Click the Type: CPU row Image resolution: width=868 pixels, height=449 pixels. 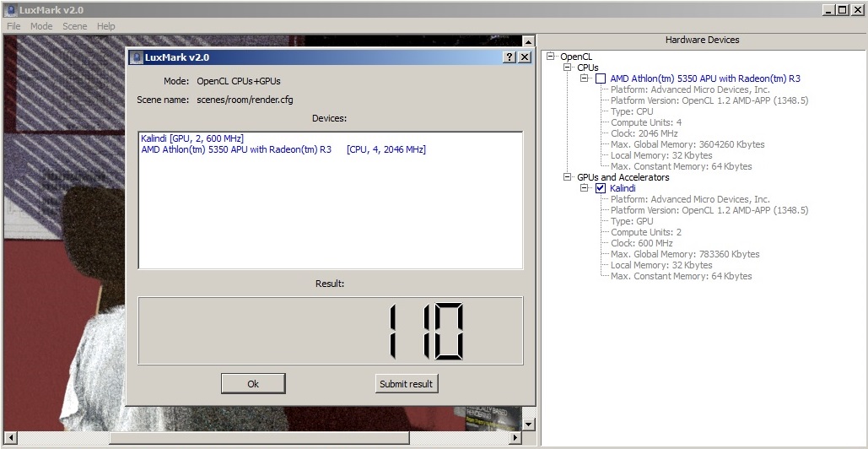tap(632, 111)
